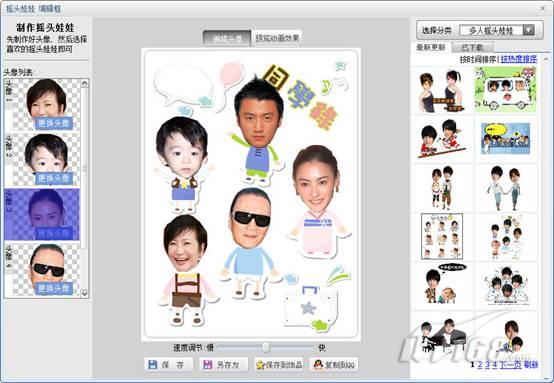Adjust the 速度调节 speed slider handle
554x383 pixels.
click(x=266, y=347)
